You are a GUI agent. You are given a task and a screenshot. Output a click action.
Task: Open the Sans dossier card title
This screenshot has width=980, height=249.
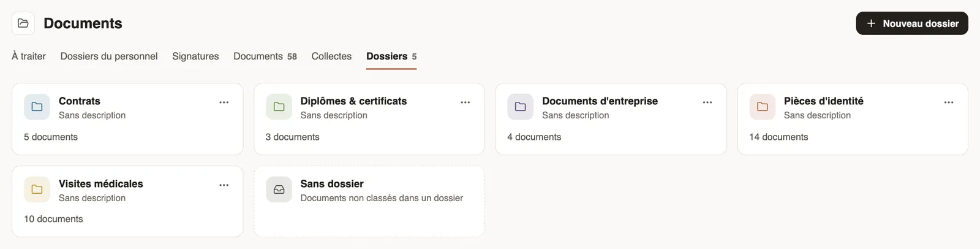(x=332, y=184)
